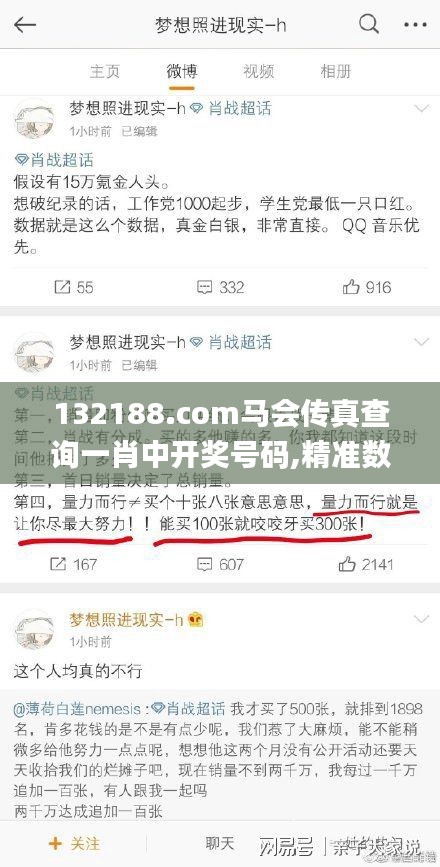The image size is (440, 867).
Task: Repost the second post showing 167
Action: [74, 564]
